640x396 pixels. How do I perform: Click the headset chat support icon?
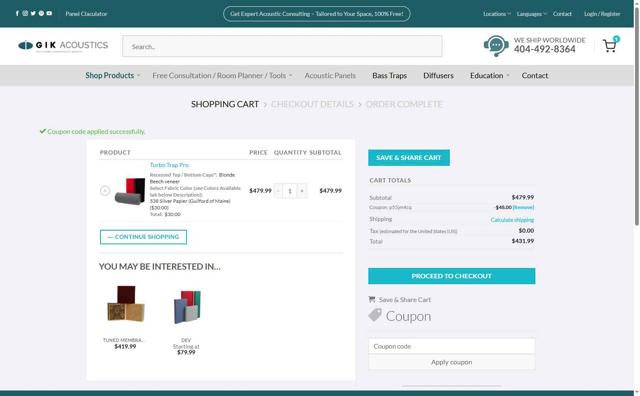[496, 45]
